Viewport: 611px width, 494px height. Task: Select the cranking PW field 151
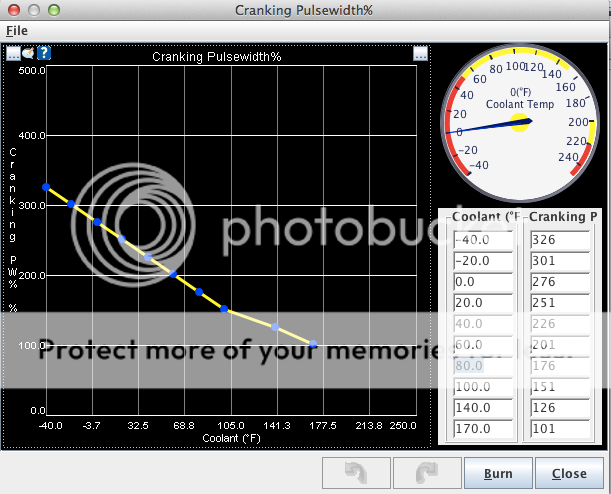click(560, 387)
